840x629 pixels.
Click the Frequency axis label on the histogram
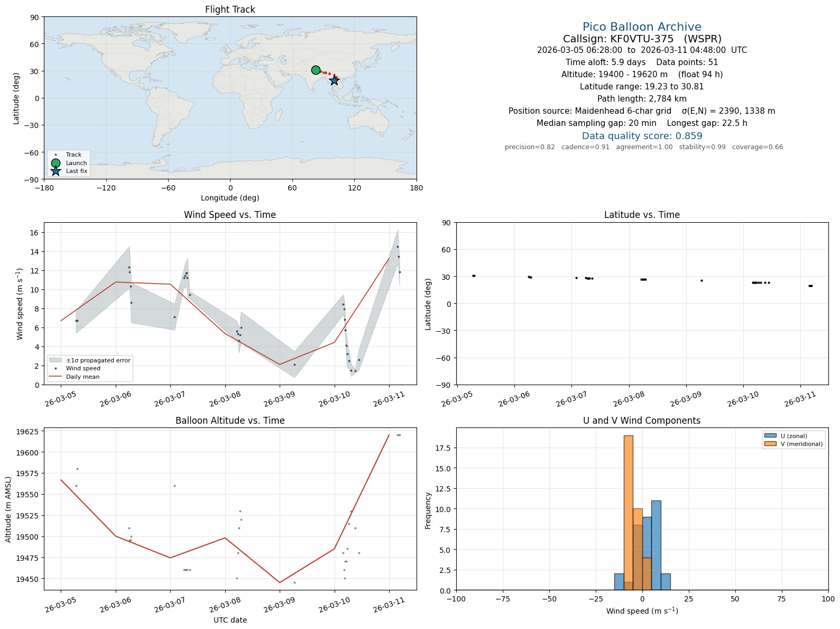pyautogui.click(x=428, y=511)
